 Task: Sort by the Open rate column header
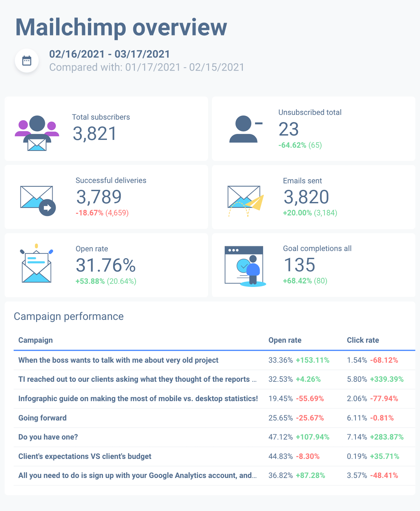pyautogui.click(x=285, y=340)
